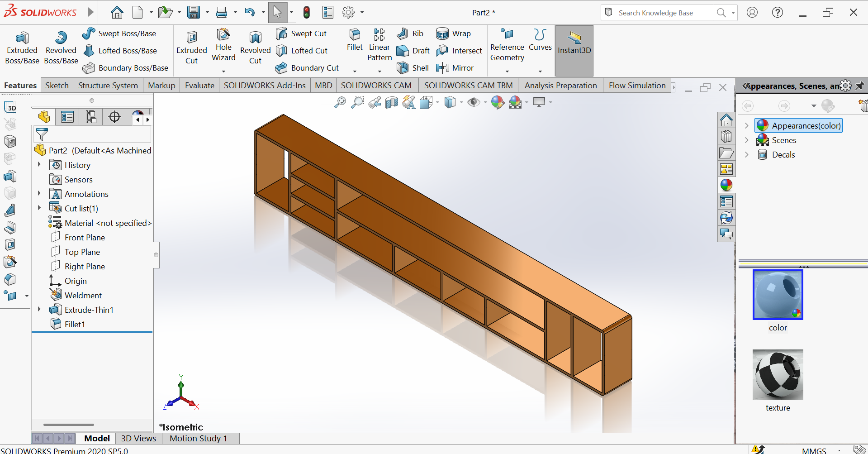Select the blue color appearance thumbnail
This screenshot has width=868, height=454.
(778, 295)
